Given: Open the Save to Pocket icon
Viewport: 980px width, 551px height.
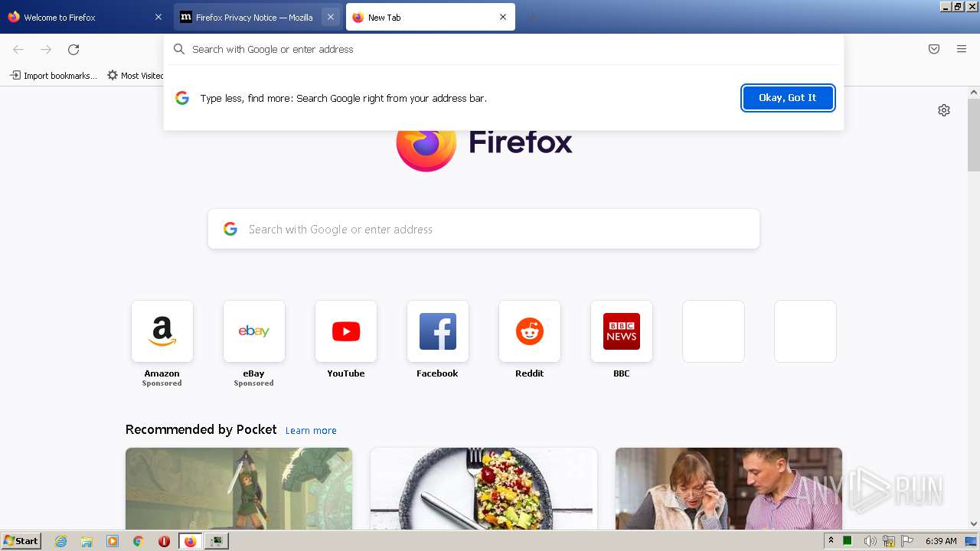Looking at the screenshot, I should (x=934, y=49).
